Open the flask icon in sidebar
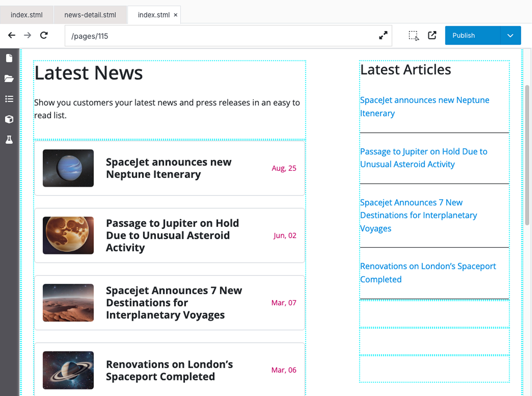532x396 pixels. point(9,140)
